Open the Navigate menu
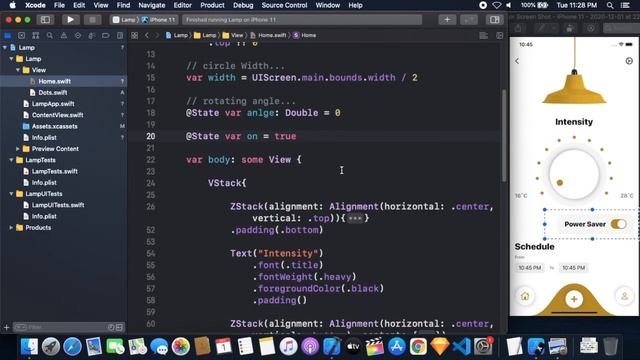The width and height of the screenshot is (640, 360). (x=151, y=5)
